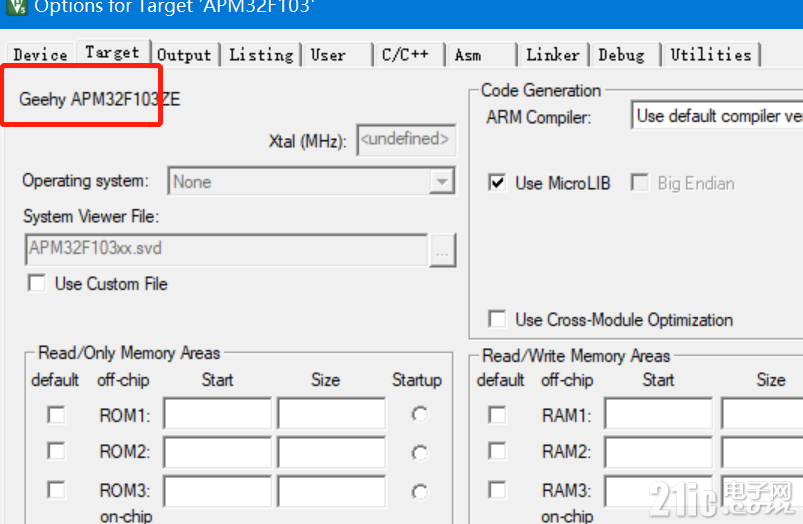Check the RAM2 default checkbox
Image resolution: width=803 pixels, height=524 pixels.
[x=497, y=451]
